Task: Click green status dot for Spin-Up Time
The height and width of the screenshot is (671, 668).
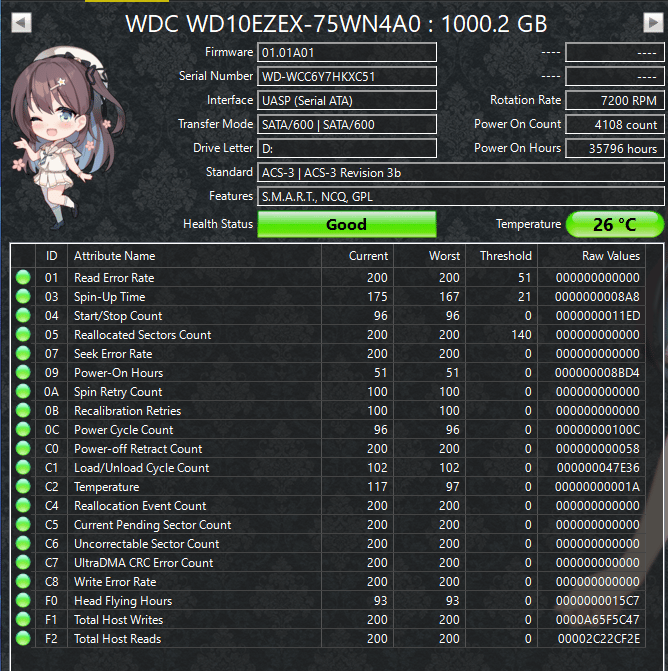Action: click(x=23, y=296)
